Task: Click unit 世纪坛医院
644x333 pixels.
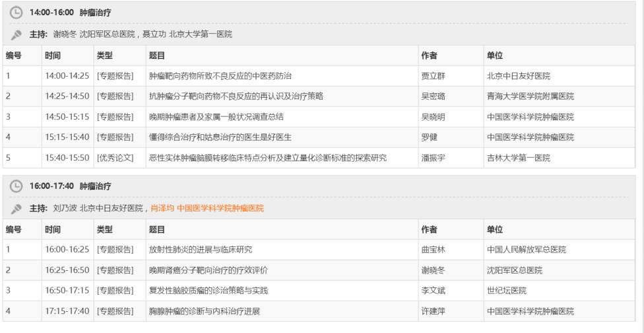Action: tap(507, 291)
